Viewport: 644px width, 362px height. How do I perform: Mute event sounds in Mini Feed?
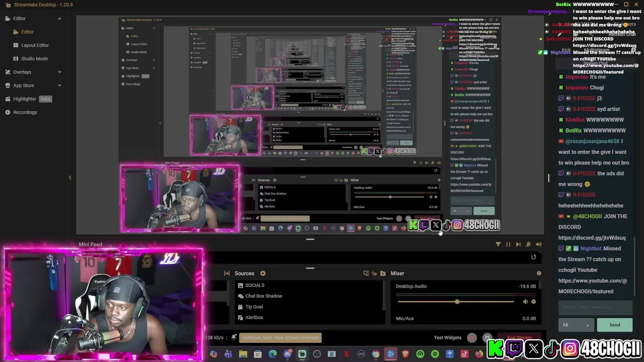tap(528, 244)
